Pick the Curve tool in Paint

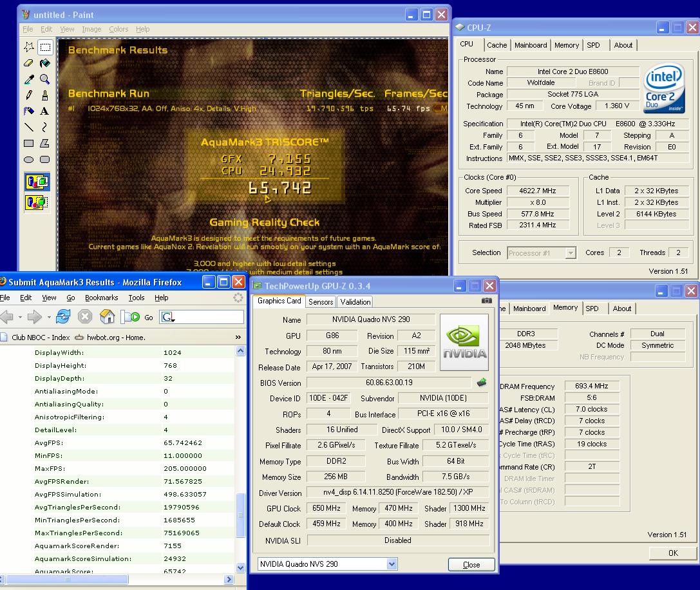pyautogui.click(x=45, y=128)
